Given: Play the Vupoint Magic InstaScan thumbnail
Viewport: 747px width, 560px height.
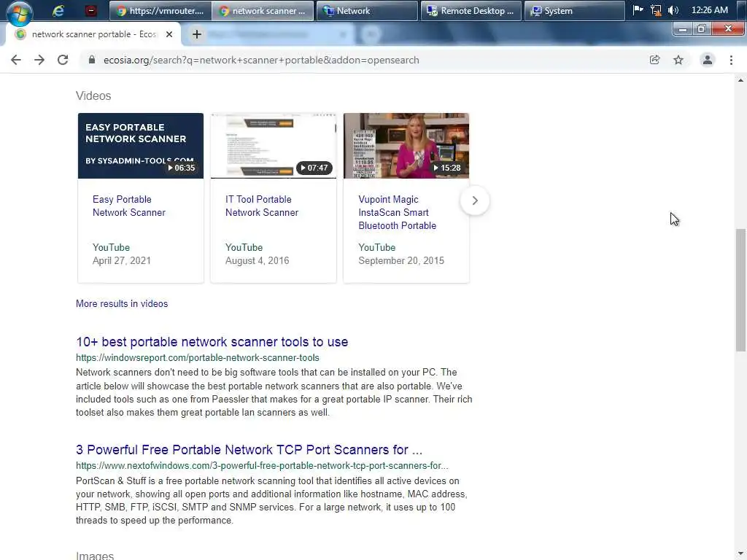Looking at the screenshot, I should (x=406, y=146).
